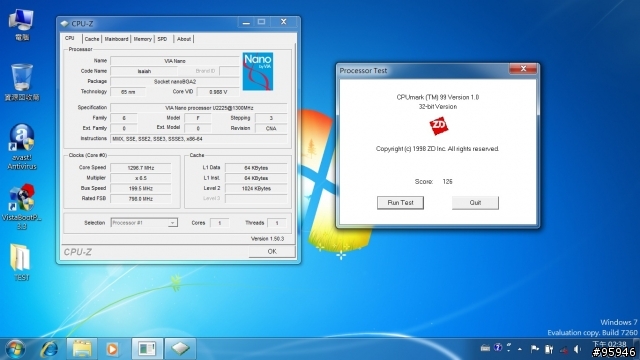Show hidden tray icons with up arrow
The width and height of the screenshot is (640, 360).
coord(520,349)
